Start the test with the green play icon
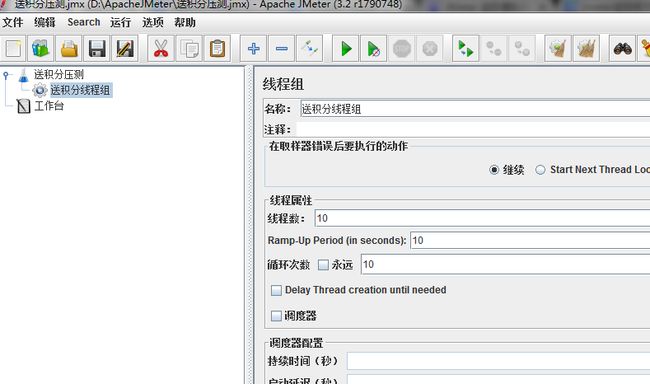 346,49
